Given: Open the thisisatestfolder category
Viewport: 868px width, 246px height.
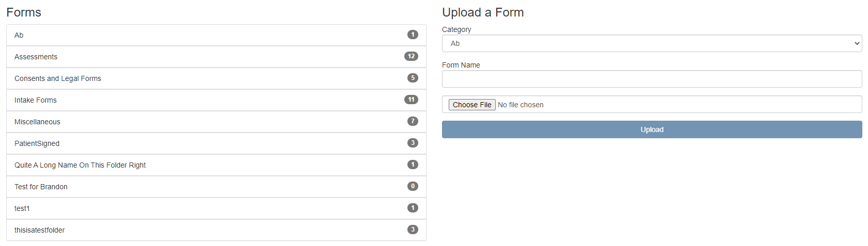Looking at the screenshot, I should (x=40, y=230).
